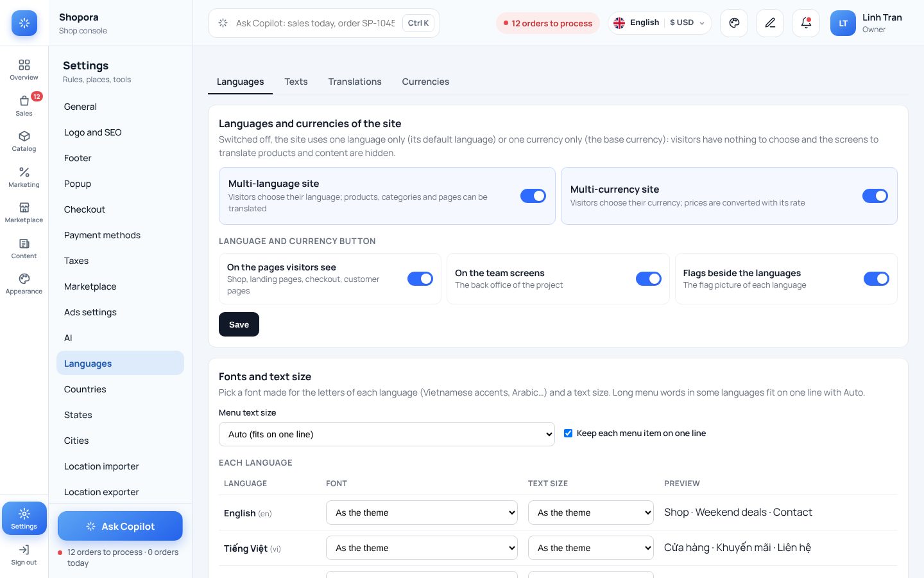The width and height of the screenshot is (924, 578).
Task: Click the 12 orders to process pill
Action: [x=548, y=23]
